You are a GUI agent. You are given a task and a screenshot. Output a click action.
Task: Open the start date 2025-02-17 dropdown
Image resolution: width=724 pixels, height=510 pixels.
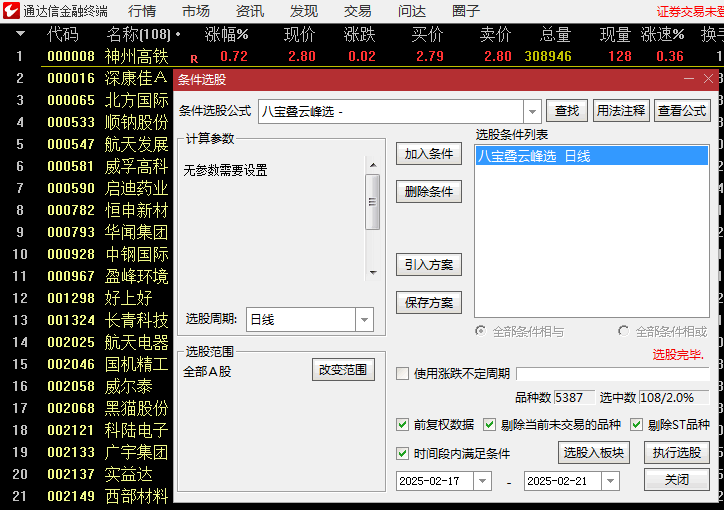pos(483,481)
